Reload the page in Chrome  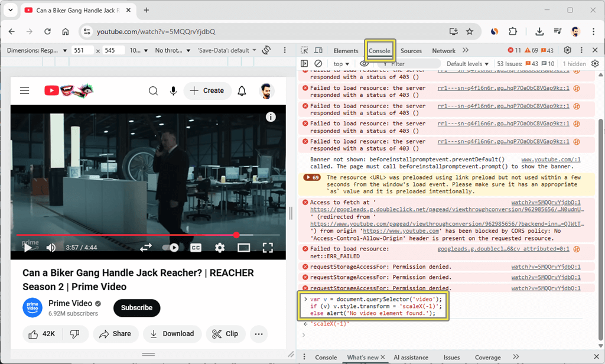tap(47, 32)
